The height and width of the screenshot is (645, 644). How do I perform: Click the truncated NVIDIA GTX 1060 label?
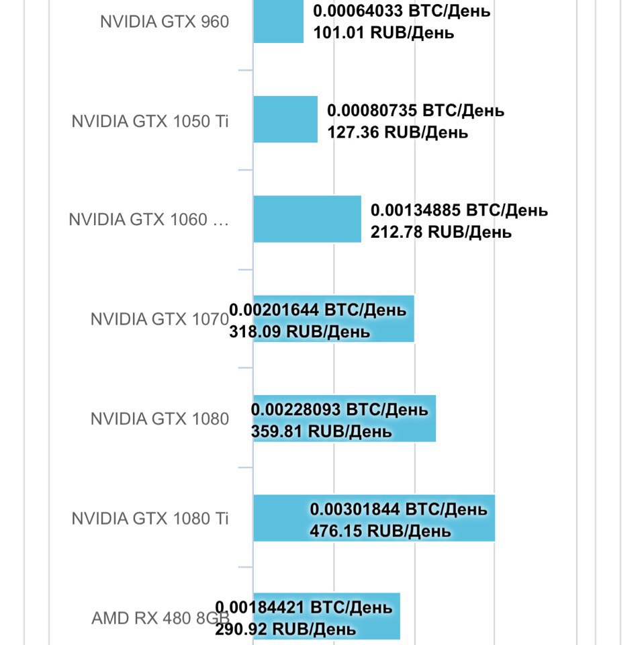coord(149,220)
